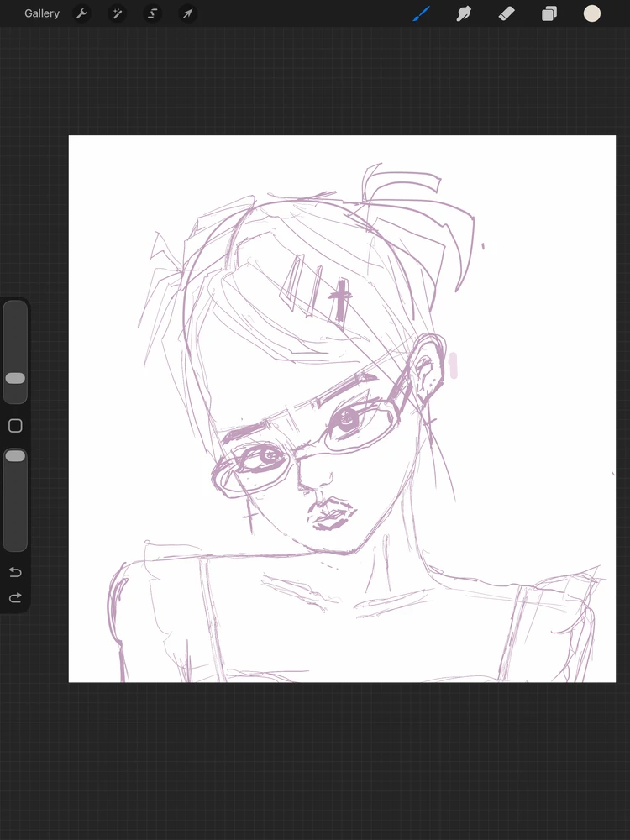This screenshot has width=630, height=840.
Task: Activate the Transform arrow tool
Action: click(x=187, y=13)
